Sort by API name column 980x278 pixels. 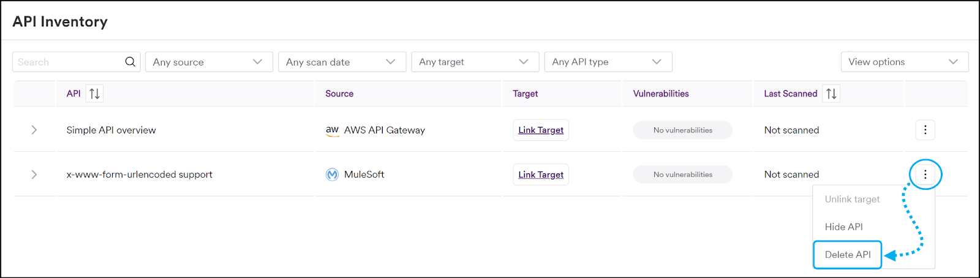pyautogui.click(x=94, y=94)
